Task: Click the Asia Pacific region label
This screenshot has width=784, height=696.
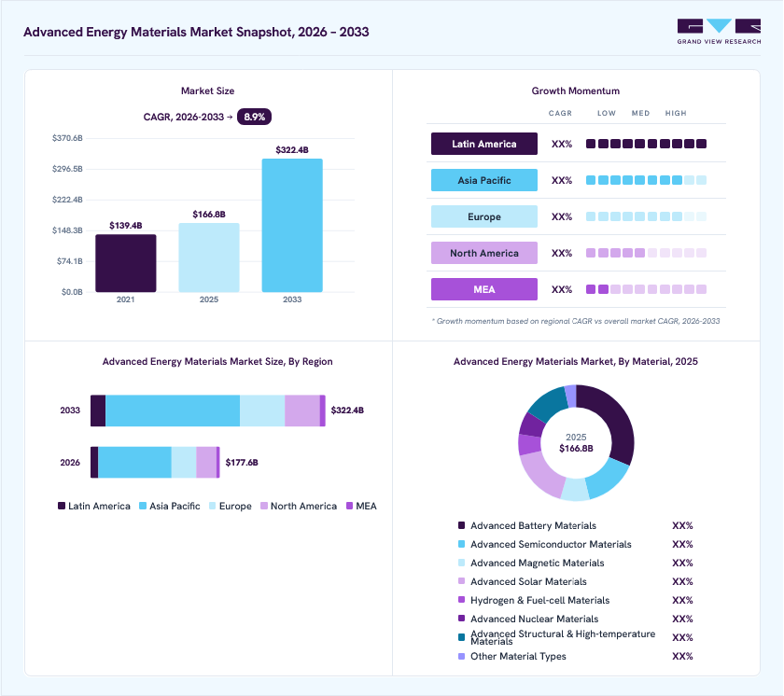Action: pyautogui.click(x=484, y=180)
